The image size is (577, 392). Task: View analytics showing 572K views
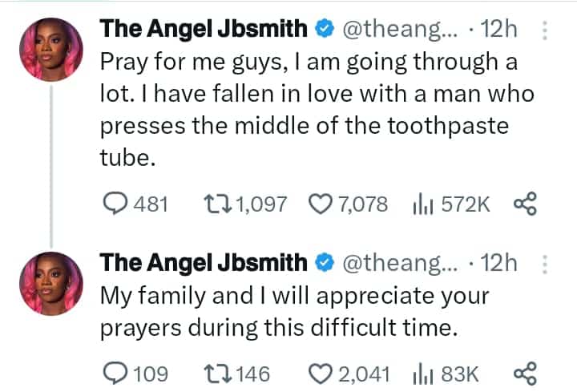[422, 205]
